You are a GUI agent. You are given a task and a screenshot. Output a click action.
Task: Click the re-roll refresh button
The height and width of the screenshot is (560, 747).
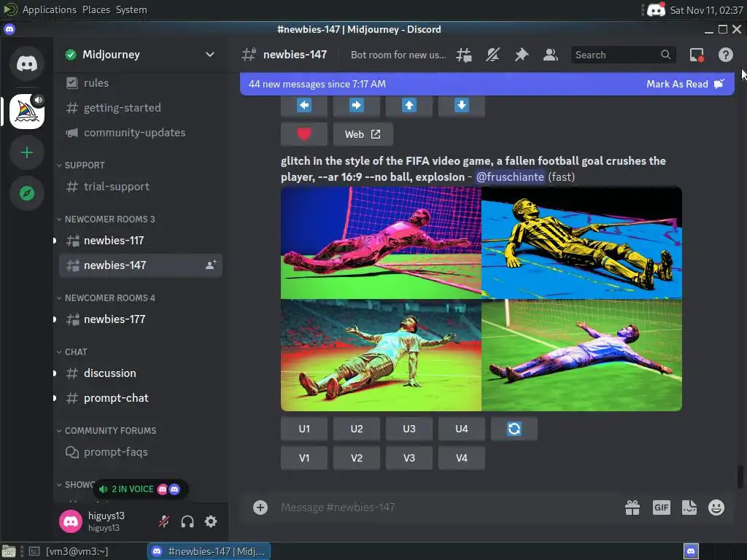514,429
